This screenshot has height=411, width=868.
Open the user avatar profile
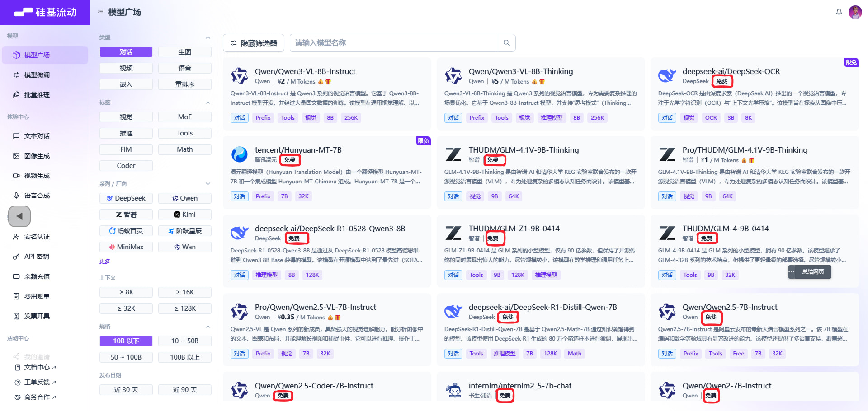[855, 12]
